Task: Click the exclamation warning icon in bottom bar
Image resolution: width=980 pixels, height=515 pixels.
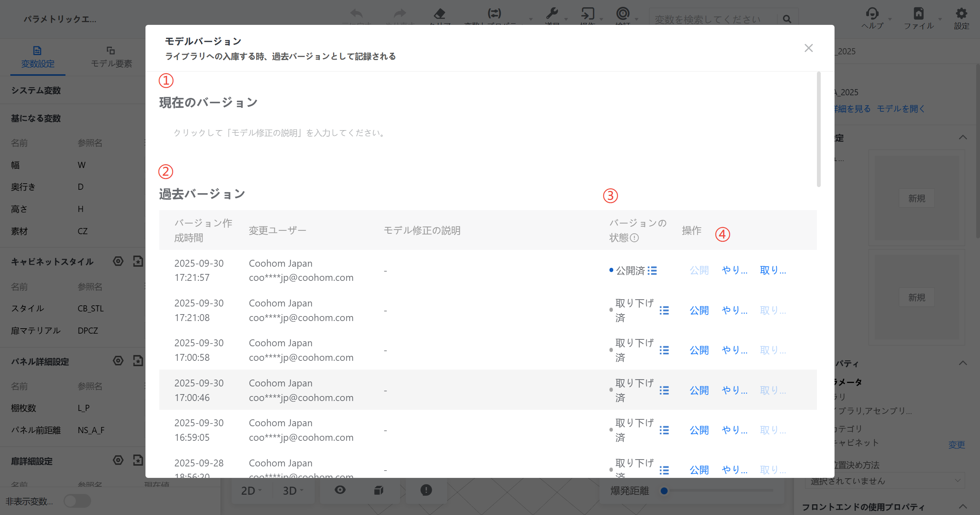Action: pyautogui.click(x=426, y=490)
